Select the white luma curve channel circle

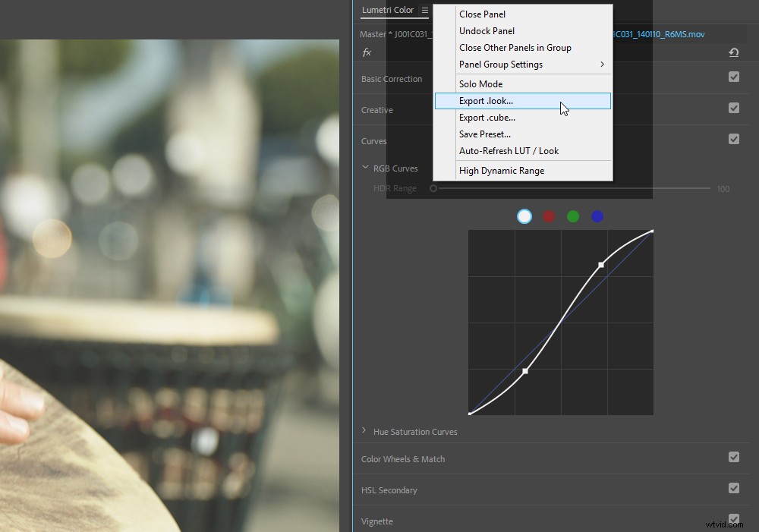pos(524,216)
